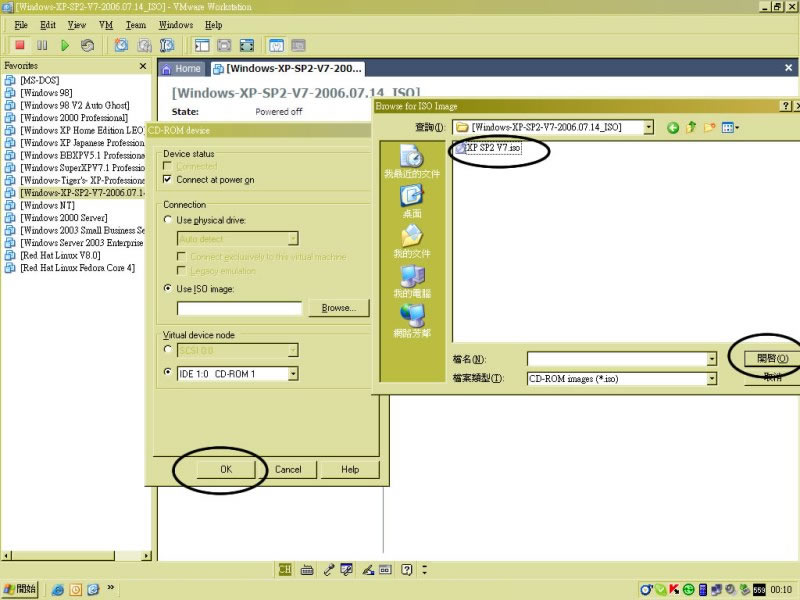Select Use physical drive radio button
The height and width of the screenshot is (600, 800).
[x=167, y=220]
